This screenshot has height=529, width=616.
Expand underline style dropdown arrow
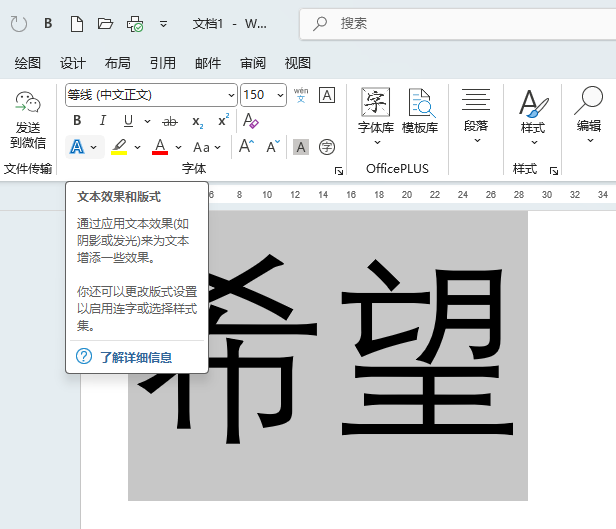tap(147, 121)
